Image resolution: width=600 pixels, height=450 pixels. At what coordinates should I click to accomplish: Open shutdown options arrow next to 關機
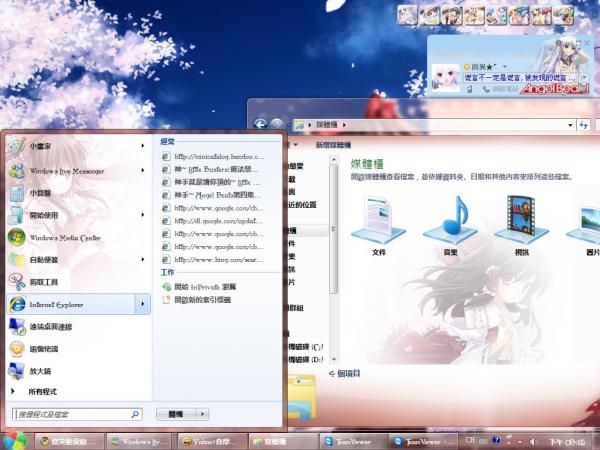202,414
